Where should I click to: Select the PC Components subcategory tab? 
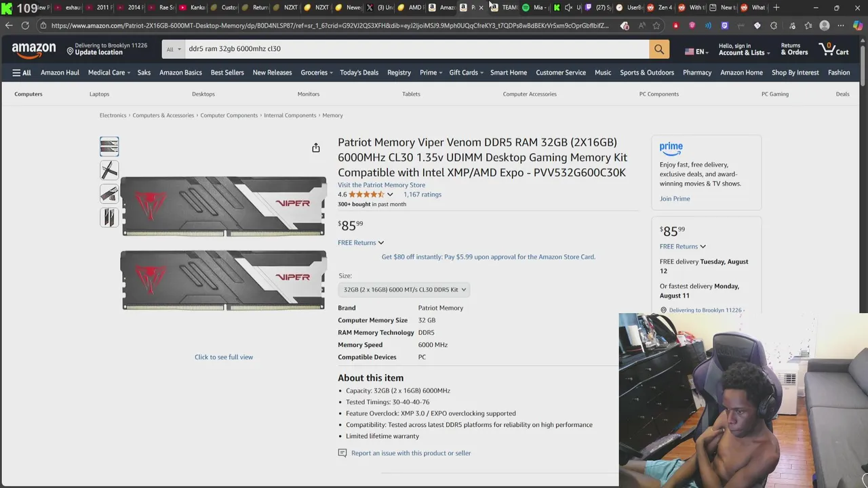(x=658, y=94)
